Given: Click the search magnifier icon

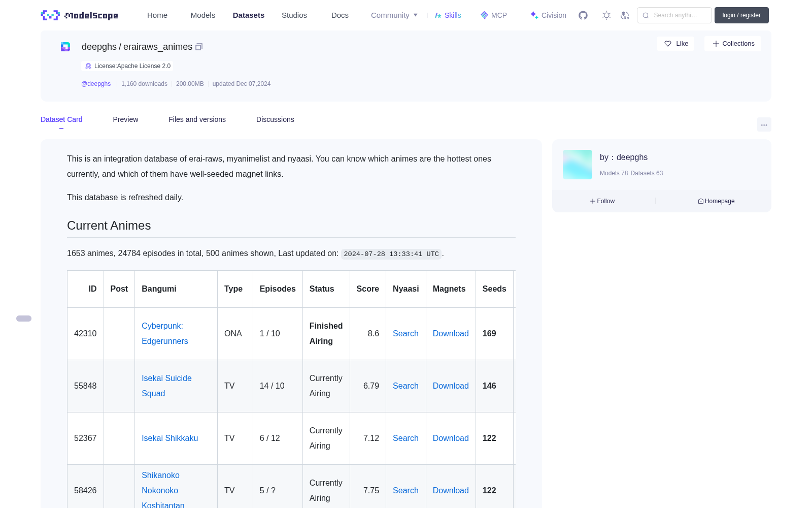Looking at the screenshot, I should [x=646, y=15].
